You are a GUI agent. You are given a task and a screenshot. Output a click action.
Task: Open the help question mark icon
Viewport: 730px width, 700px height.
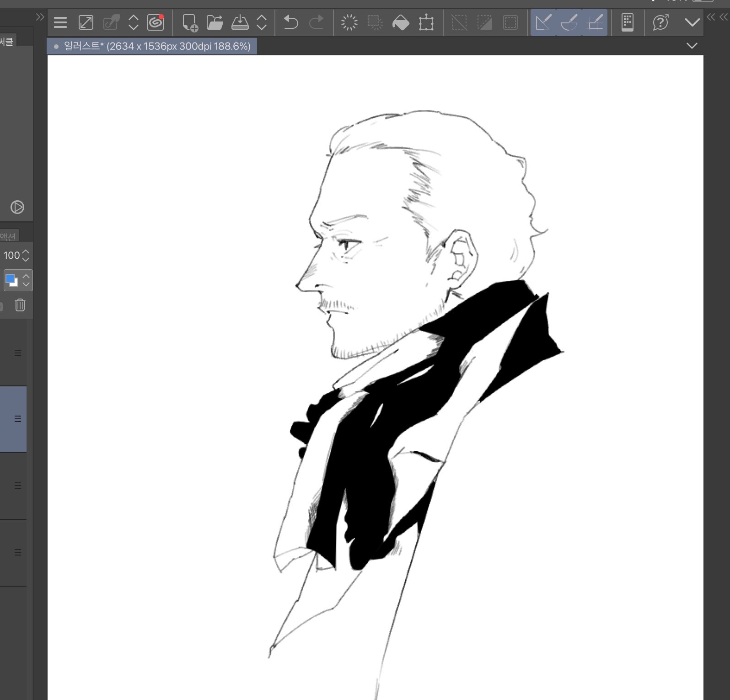coord(660,22)
